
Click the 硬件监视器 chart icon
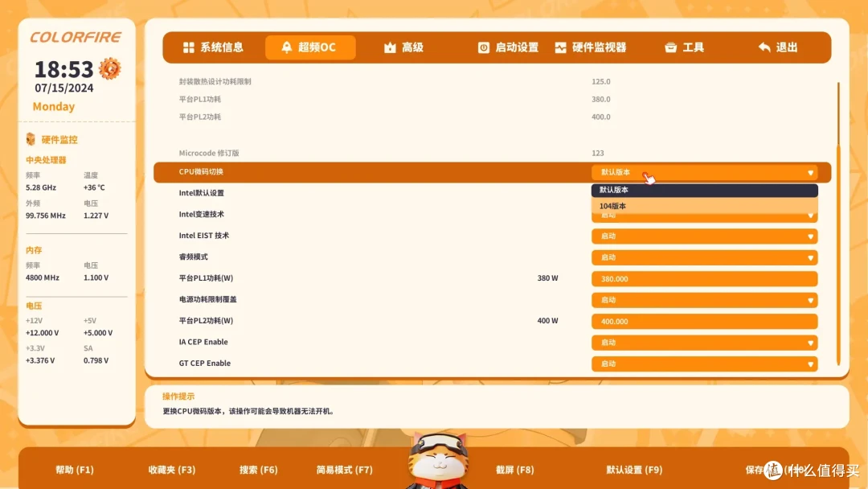[x=560, y=47]
